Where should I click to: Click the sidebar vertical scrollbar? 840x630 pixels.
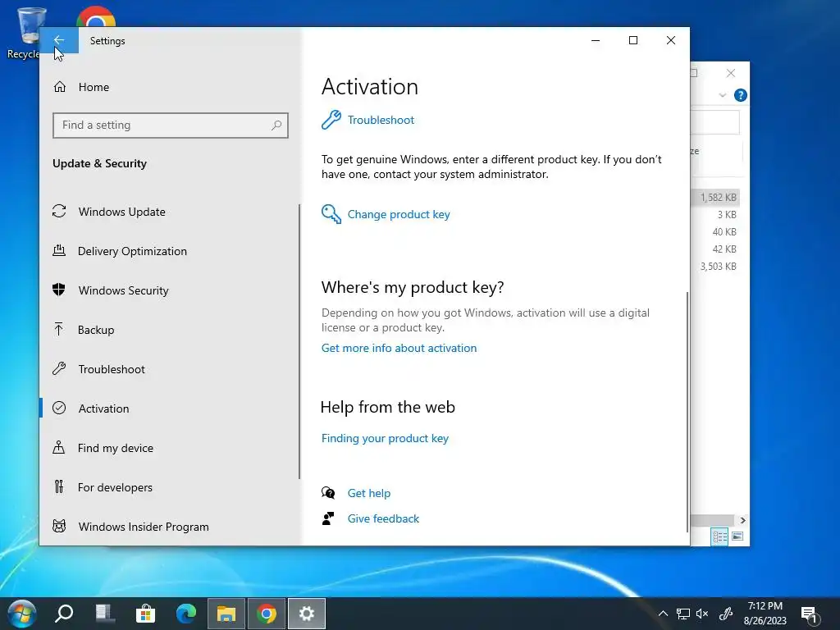coord(299,342)
